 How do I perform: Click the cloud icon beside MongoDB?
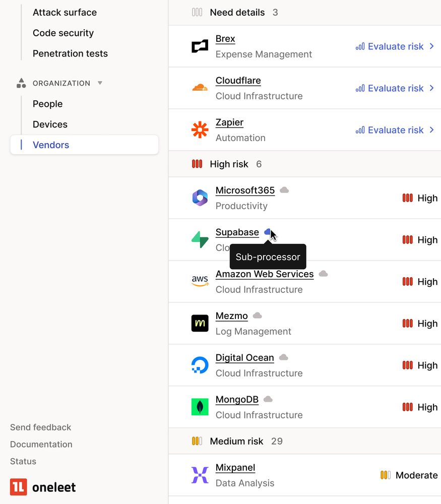[268, 399]
